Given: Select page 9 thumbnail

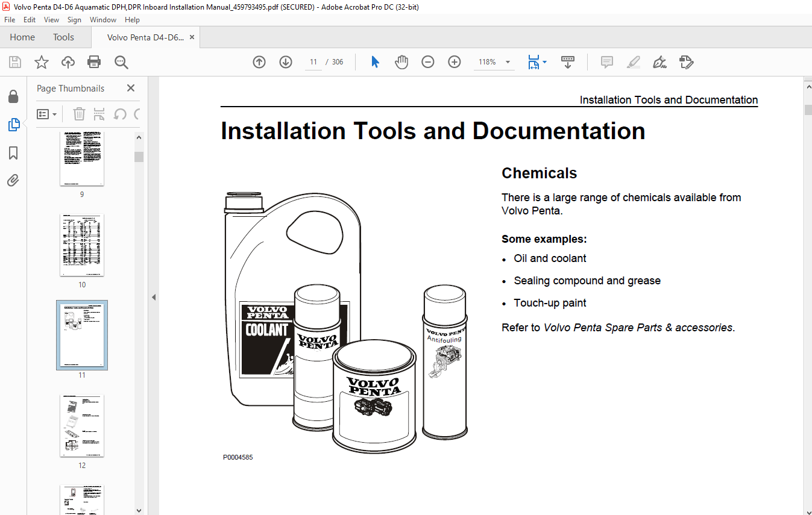Looking at the screenshot, I should [82, 158].
